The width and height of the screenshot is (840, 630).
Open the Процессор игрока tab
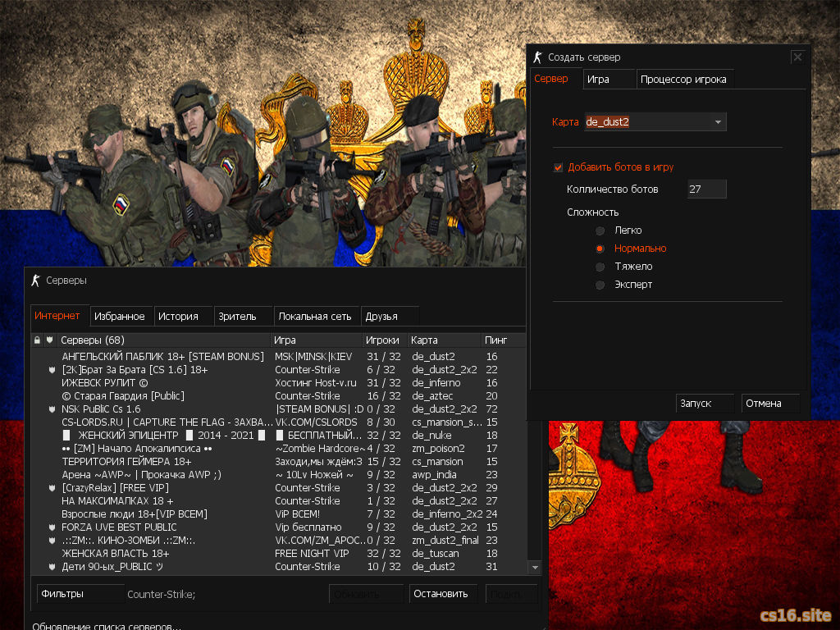(685, 80)
